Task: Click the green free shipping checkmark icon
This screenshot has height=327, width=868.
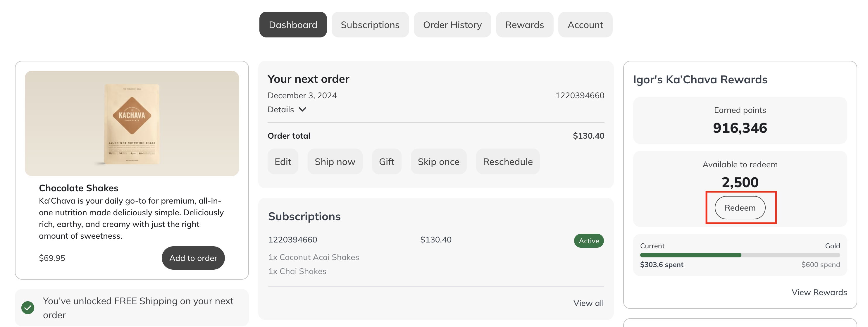Action: (x=28, y=308)
